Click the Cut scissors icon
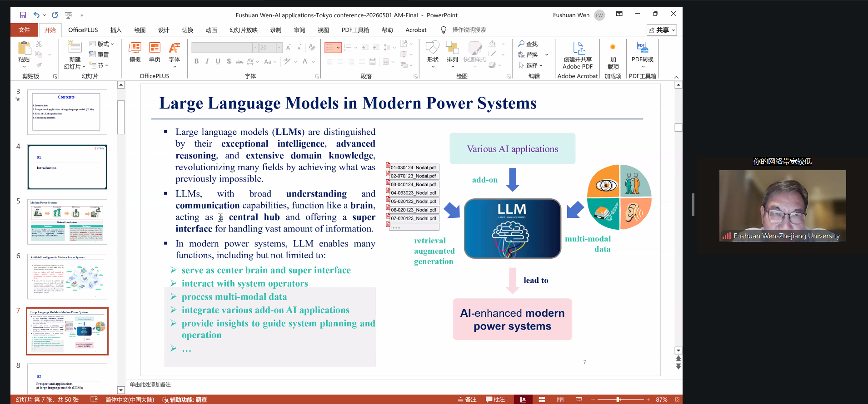 pyautogui.click(x=39, y=44)
